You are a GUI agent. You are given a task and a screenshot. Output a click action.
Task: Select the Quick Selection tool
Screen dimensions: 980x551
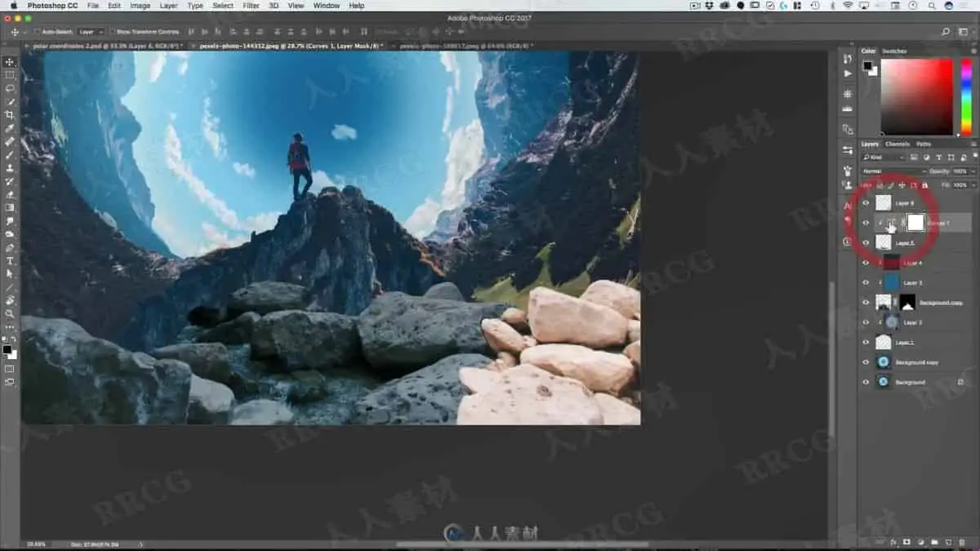[10, 102]
